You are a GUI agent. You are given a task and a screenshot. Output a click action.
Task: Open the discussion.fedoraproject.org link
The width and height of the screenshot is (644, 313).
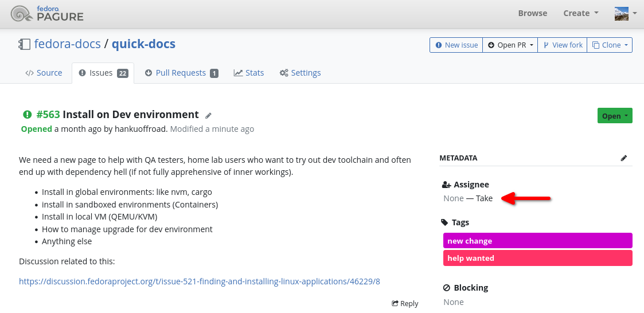pos(200,281)
